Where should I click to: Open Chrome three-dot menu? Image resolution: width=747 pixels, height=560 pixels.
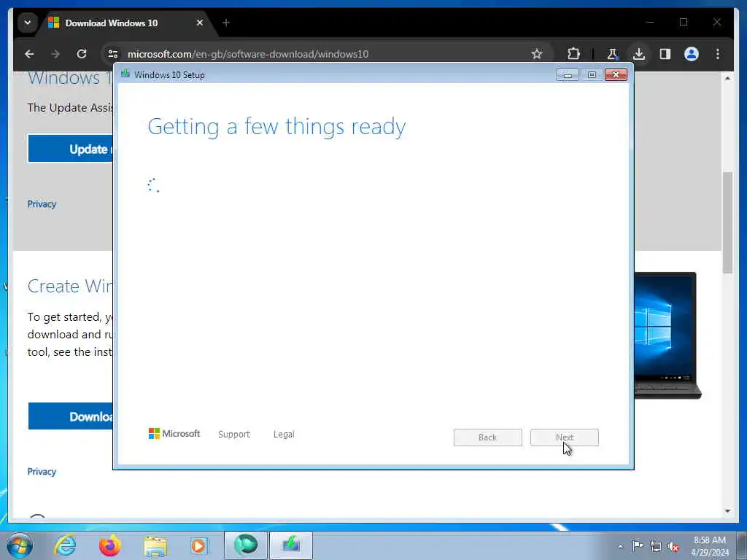point(718,54)
